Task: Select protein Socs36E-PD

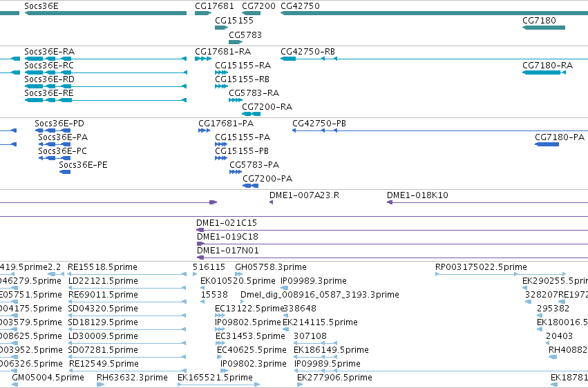Action: coord(53,130)
